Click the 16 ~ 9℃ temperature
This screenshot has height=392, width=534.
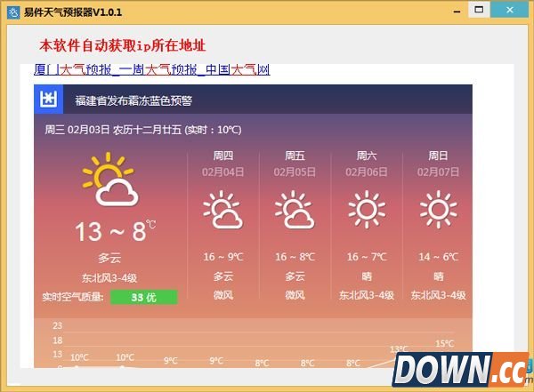[223, 257]
